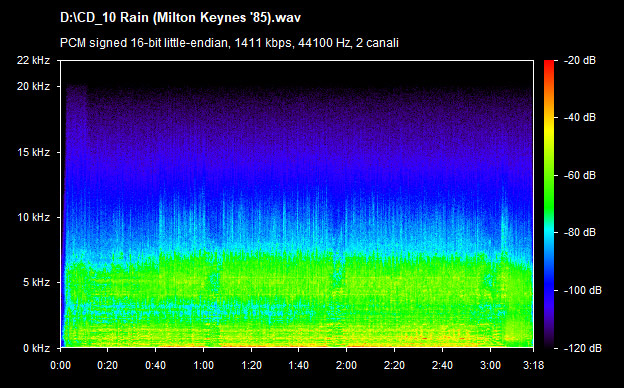Click the 0 kHz axis label
624x388 pixels.
coord(36,348)
